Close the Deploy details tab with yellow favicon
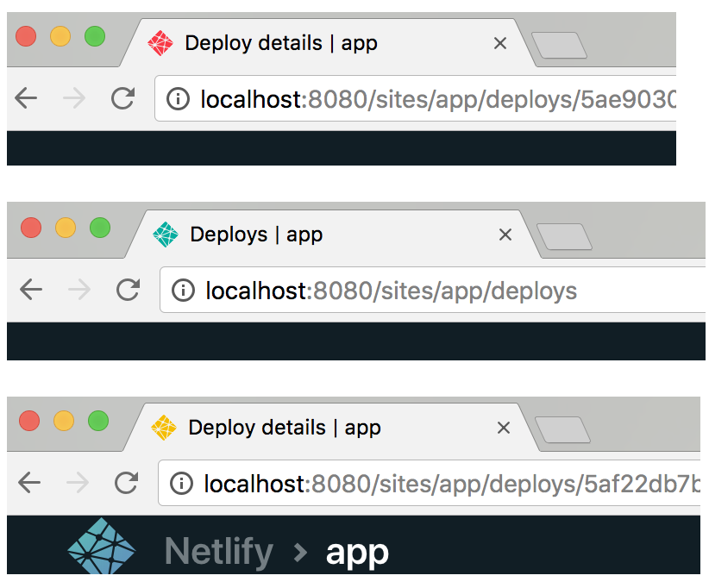The height and width of the screenshot is (588, 709). [x=504, y=428]
